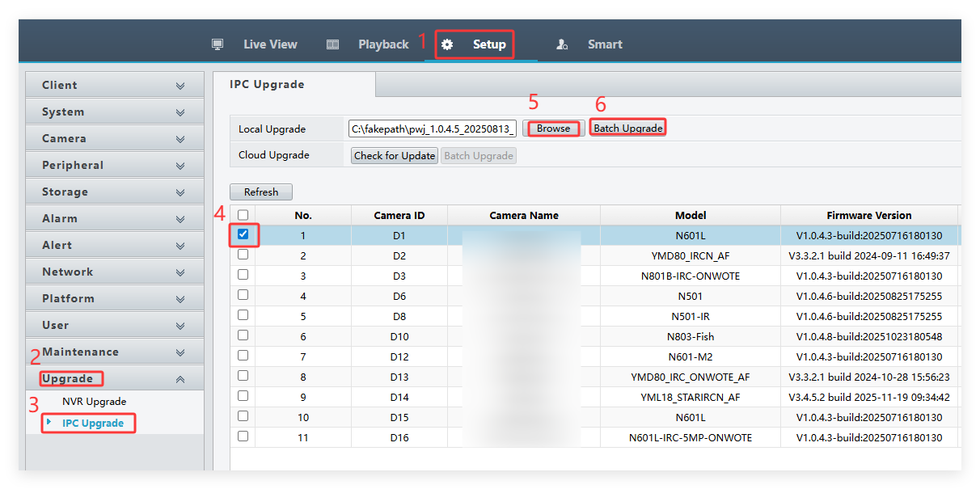Expand the Maintenance section chevron

tap(180, 352)
